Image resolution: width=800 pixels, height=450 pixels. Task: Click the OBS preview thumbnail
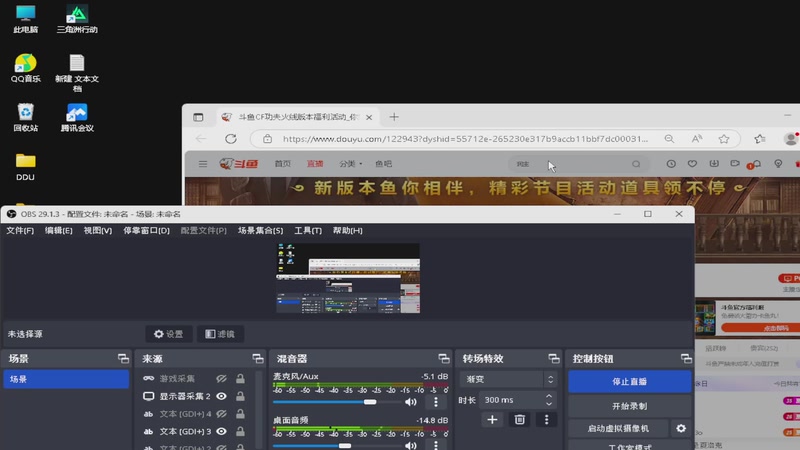pyautogui.click(x=348, y=278)
